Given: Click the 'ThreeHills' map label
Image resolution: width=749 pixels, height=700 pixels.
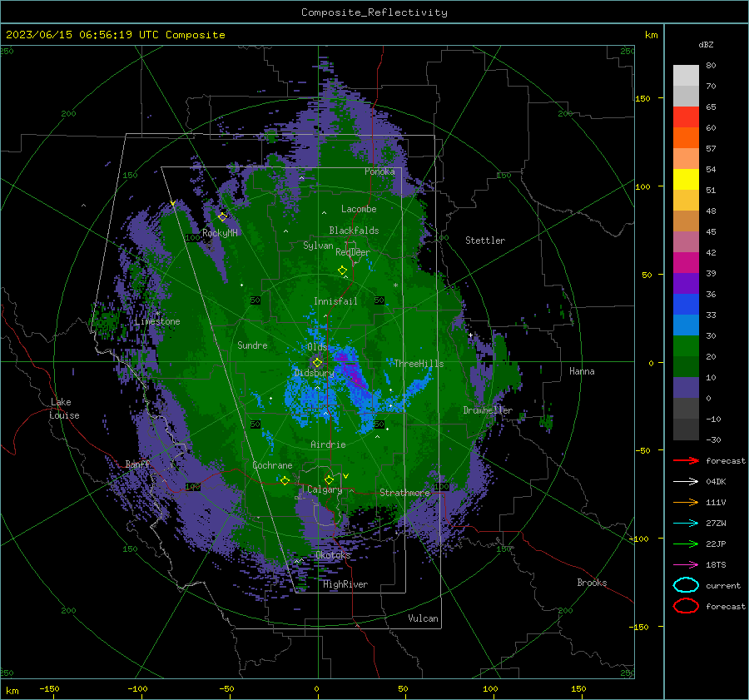Looking at the screenshot, I should [x=419, y=364].
